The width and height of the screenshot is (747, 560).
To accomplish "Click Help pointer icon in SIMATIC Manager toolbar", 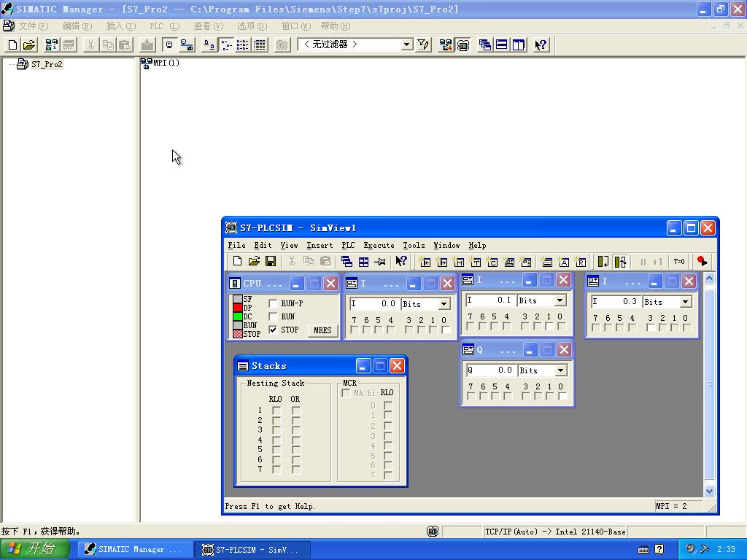I will tap(541, 44).
